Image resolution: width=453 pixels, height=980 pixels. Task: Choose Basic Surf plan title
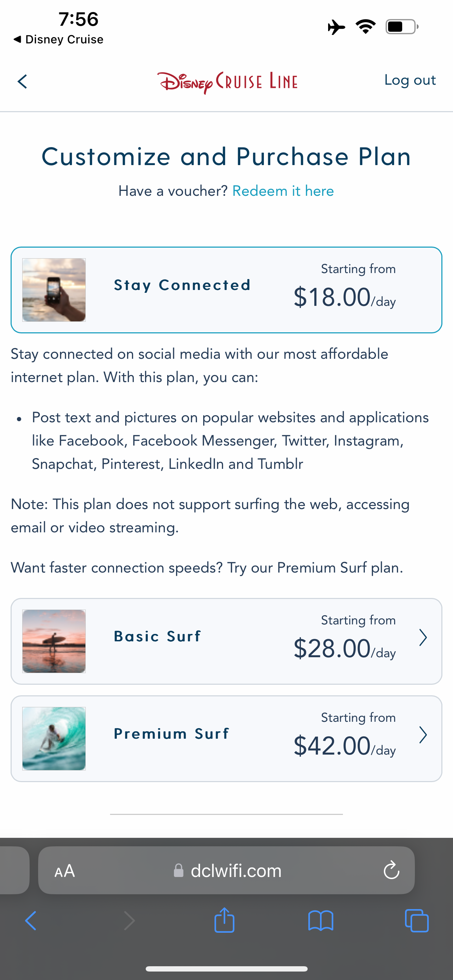(157, 636)
